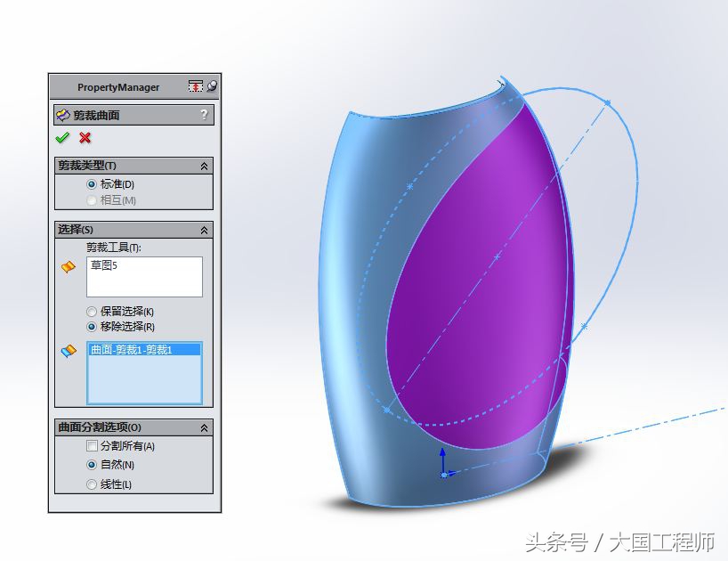Select the 曲面-剪裁1-剪裁1 list entry
The width and height of the screenshot is (728, 561).
[131, 352]
